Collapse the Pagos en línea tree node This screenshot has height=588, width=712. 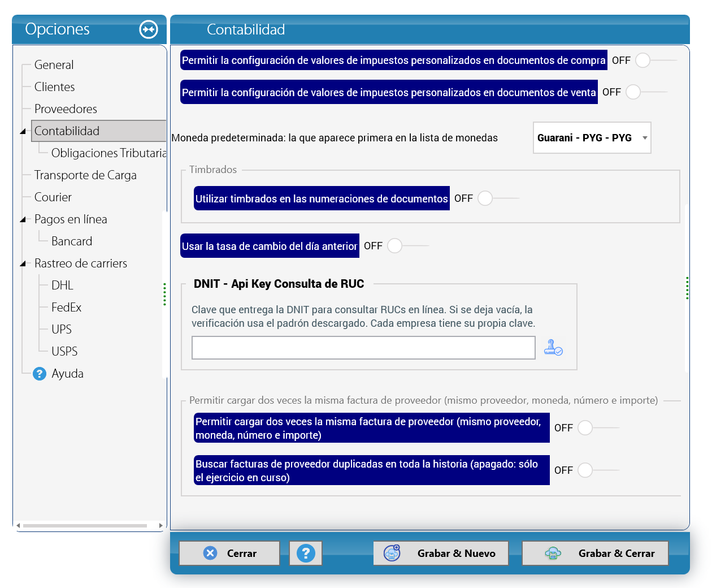click(23, 219)
